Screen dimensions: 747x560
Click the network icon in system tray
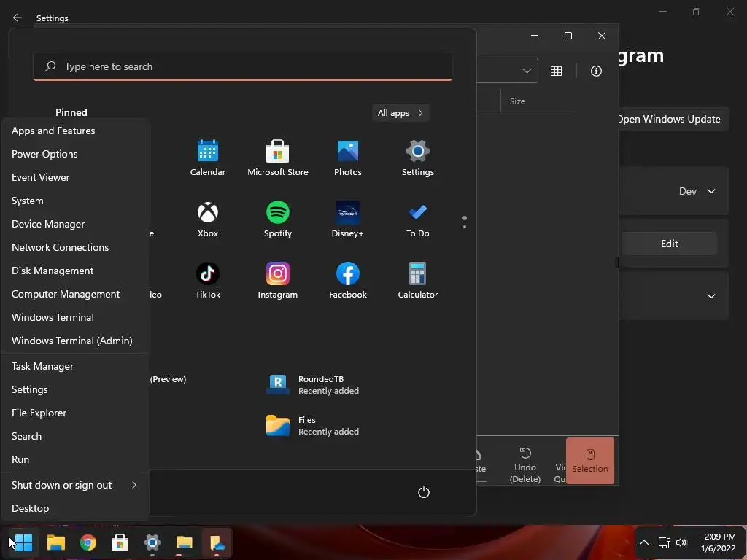[x=664, y=542]
